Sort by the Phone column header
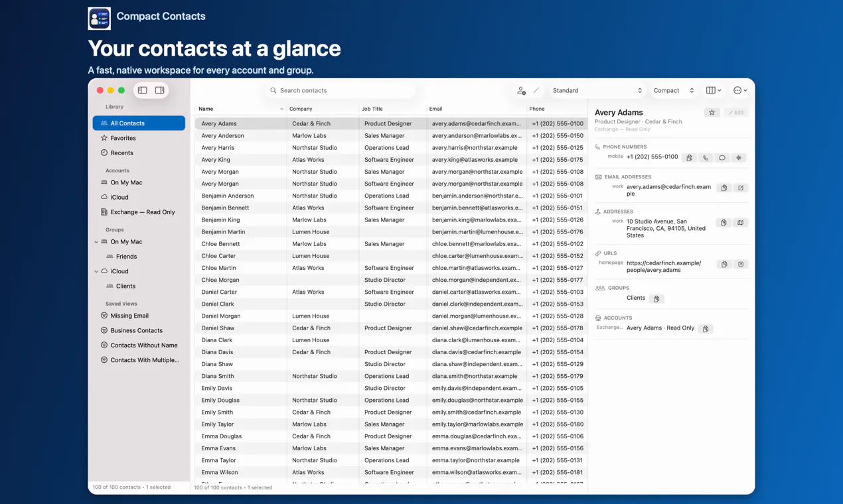The width and height of the screenshot is (843, 504). (557, 109)
